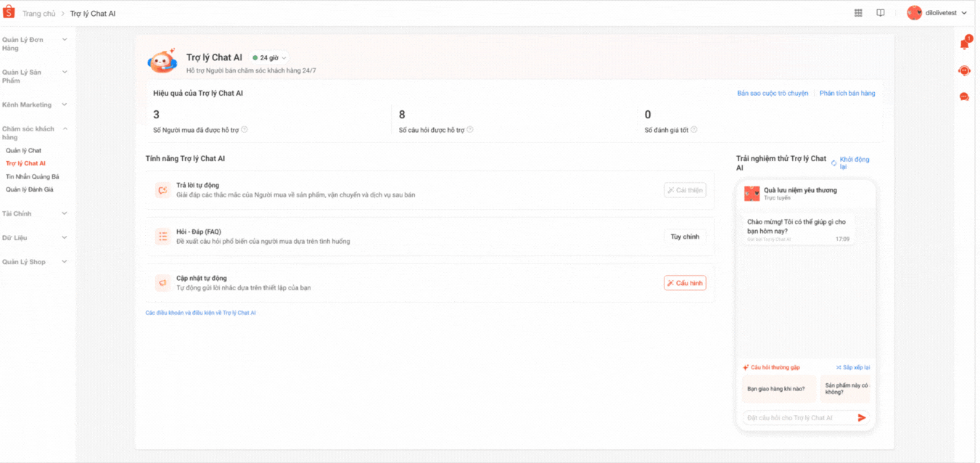980x463 pixels.
Task: Open the app grid launcher icon in top bar
Action: click(858, 12)
